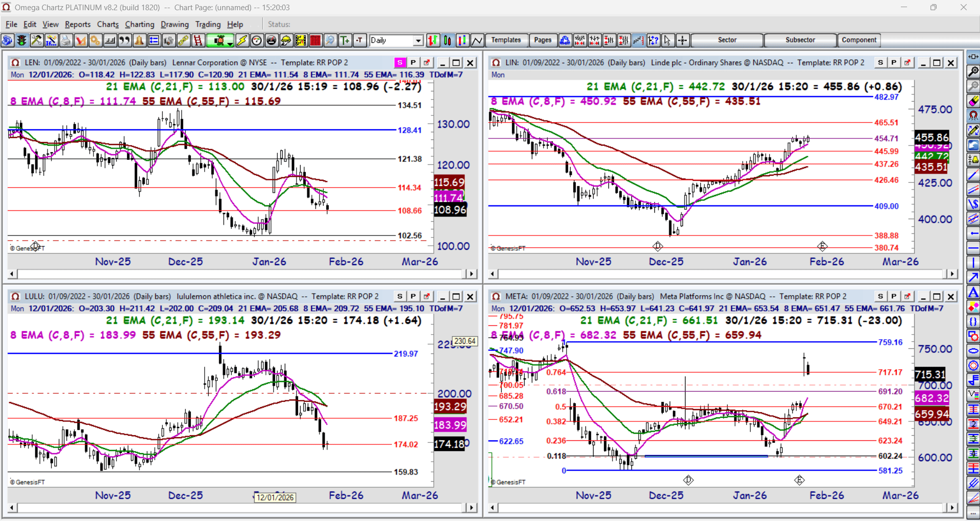Click the META chart left scroll arrow
Image resolution: width=980 pixels, height=521 pixels.
(x=493, y=508)
